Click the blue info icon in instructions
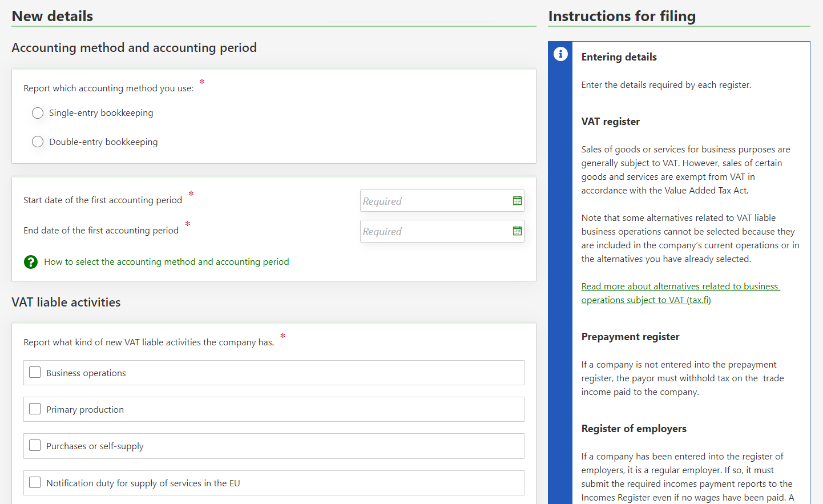 coord(560,54)
